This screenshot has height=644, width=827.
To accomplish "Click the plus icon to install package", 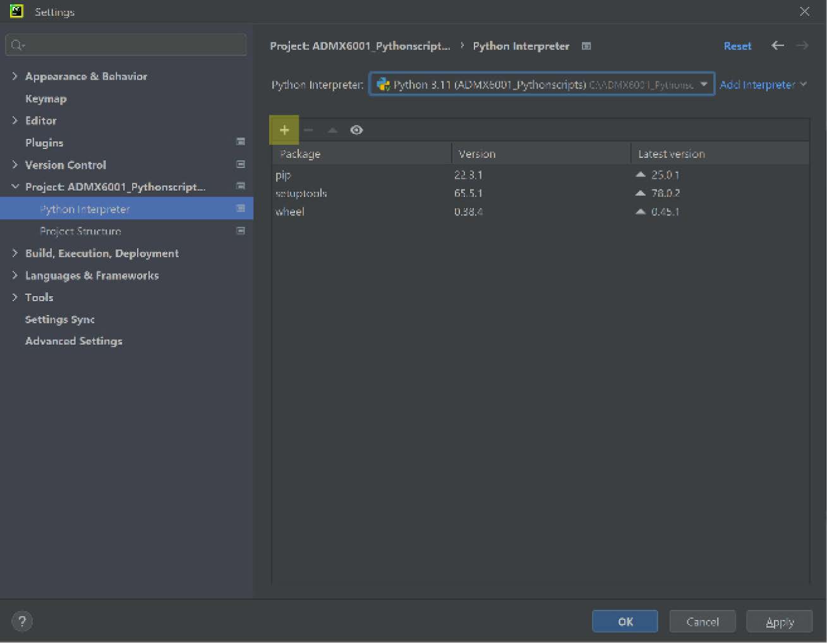I will tap(284, 130).
